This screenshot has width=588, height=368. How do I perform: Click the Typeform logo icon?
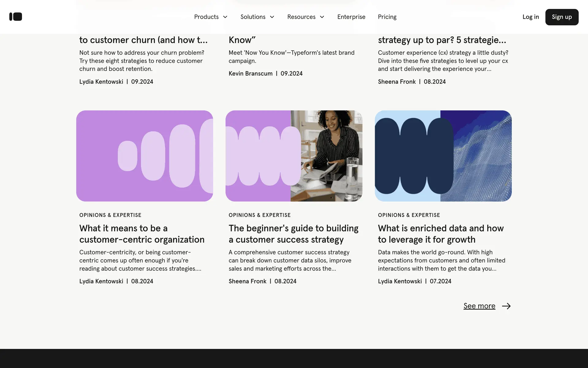16,17
